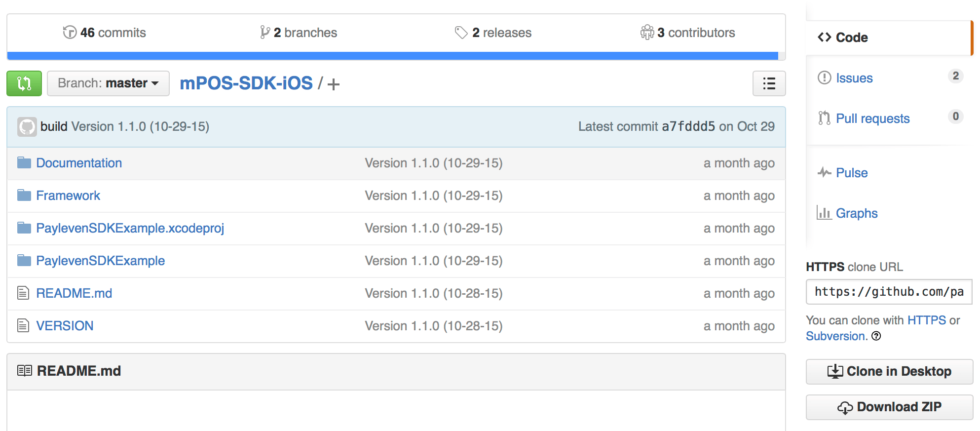The image size is (980, 431).
Task: Click the Pulse waveform icon
Action: [825, 172]
